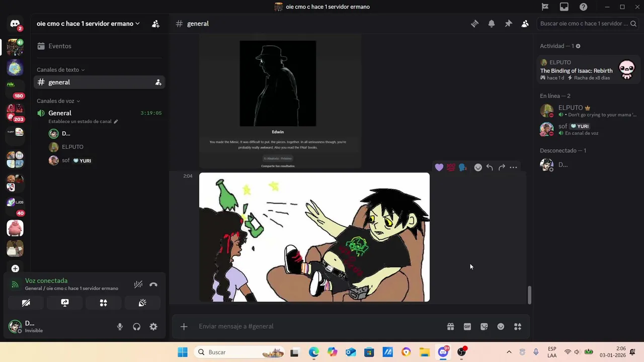This screenshot has width=644, height=362.
Task: Open the Threads icon in channel header
Action: pyautogui.click(x=474, y=24)
